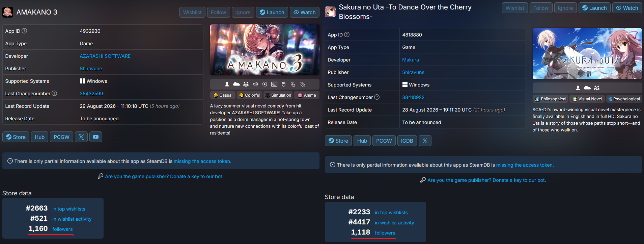The width and height of the screenshot is (644, 244).
Task: Click the Sakura no Uta capsule artwork
Action: point(587,53)
